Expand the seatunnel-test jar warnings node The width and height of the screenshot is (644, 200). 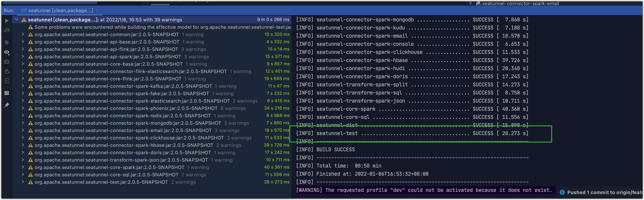tap(23, 182)
